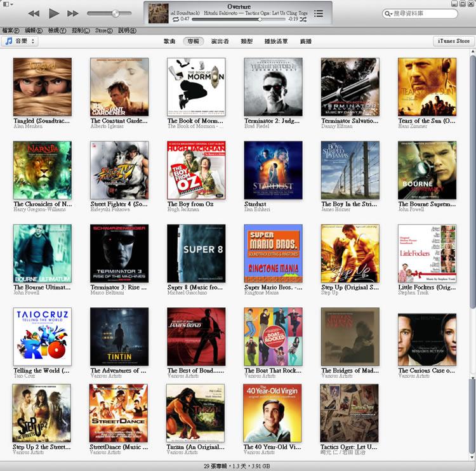Image resolution: width=476 pixels, height=471 pixels.
Task: Select The Bridges of Madison County cover
Action: (350, 336)
